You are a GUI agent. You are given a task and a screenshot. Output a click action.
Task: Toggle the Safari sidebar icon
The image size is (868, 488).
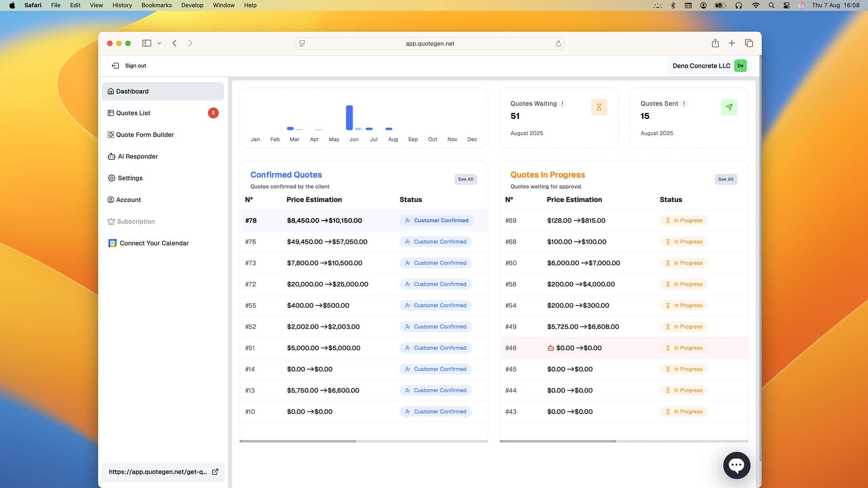pos(146,43)
